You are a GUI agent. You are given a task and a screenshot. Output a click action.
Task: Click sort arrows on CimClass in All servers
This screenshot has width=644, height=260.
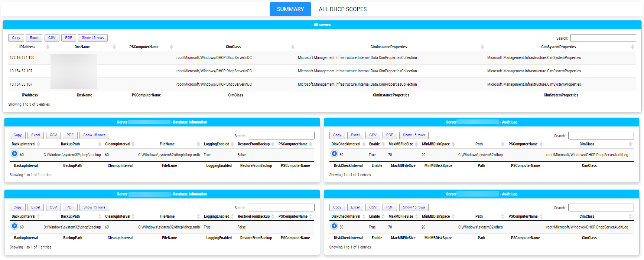tap(293, 47)
